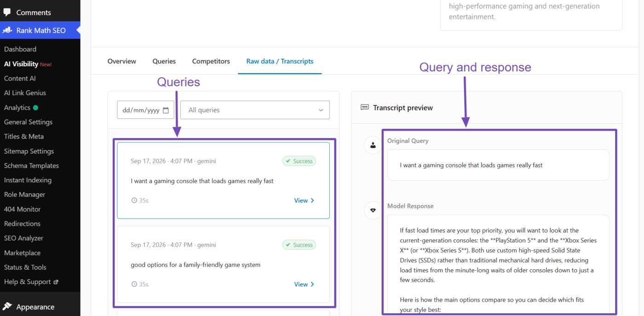Click the dd/mm/yyyy date input
The height and width of the screenshot is (316, 644).
coord(145,110)
